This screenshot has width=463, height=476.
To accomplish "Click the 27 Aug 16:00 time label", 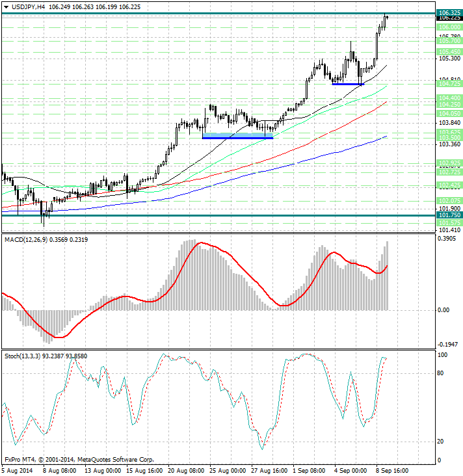I will click(269, 471).
